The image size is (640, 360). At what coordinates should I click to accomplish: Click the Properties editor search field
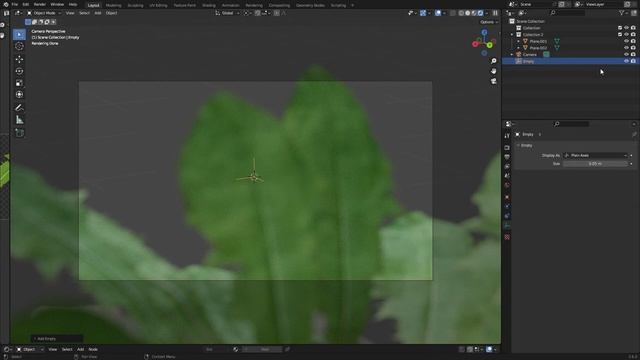571,124
